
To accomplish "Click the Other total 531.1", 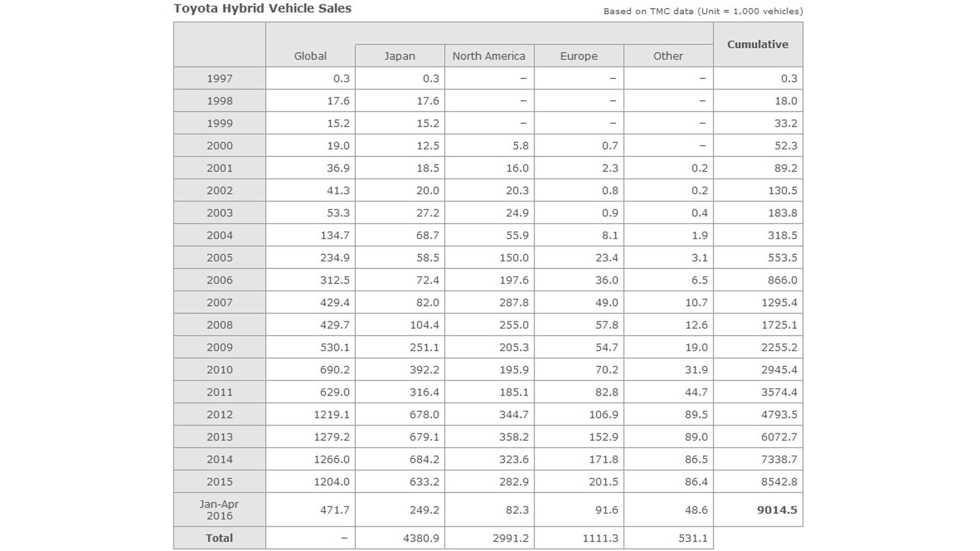I will [x=693, y=538].
